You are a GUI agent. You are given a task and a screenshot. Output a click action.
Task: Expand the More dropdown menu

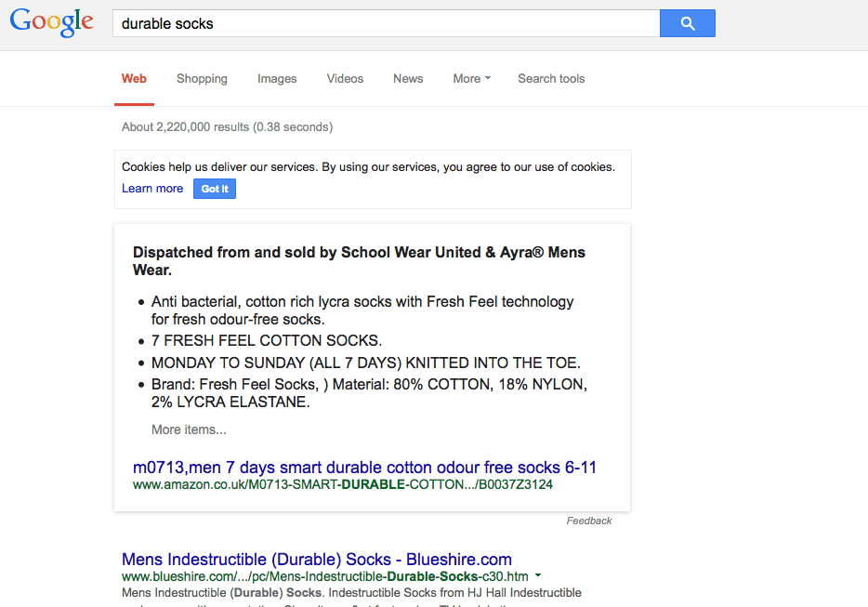472,79
